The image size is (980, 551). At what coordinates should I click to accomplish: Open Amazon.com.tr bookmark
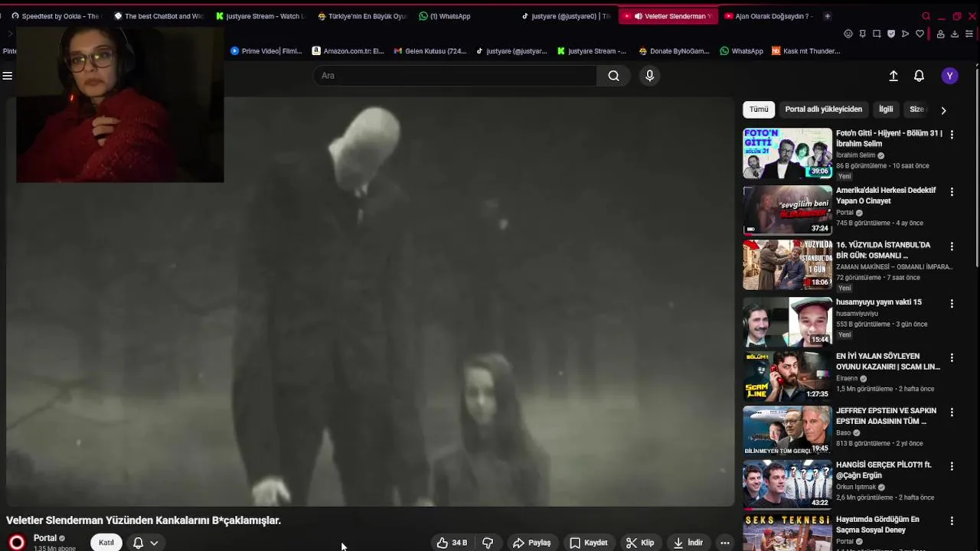click(x=348, y=51)
